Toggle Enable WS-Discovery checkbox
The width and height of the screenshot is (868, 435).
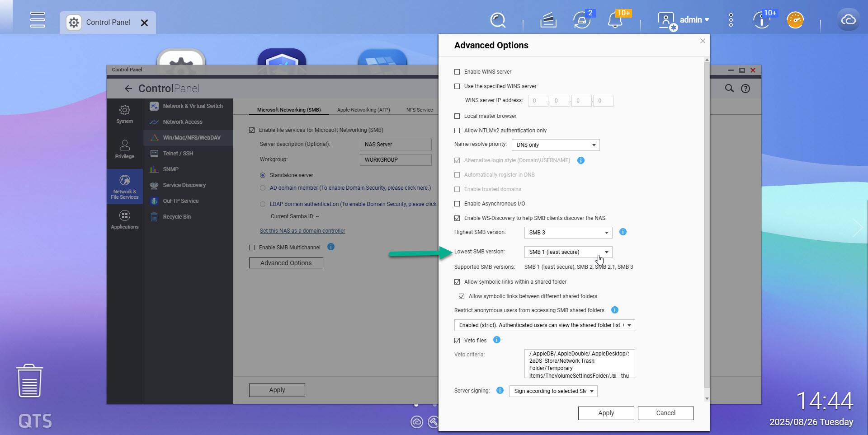point(457,218)
